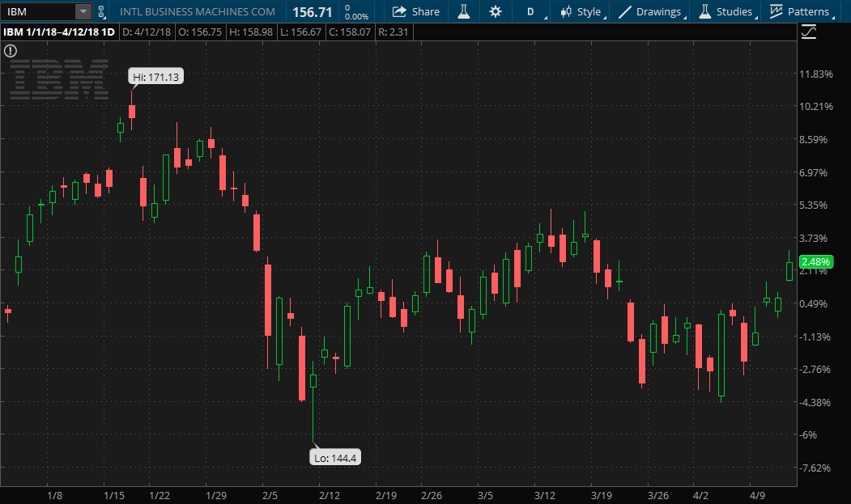Screen dimensions: 851x504
Task: Click the IBM 1/1/18–4/12/18 1D label
Action: [x=59, y=32]
